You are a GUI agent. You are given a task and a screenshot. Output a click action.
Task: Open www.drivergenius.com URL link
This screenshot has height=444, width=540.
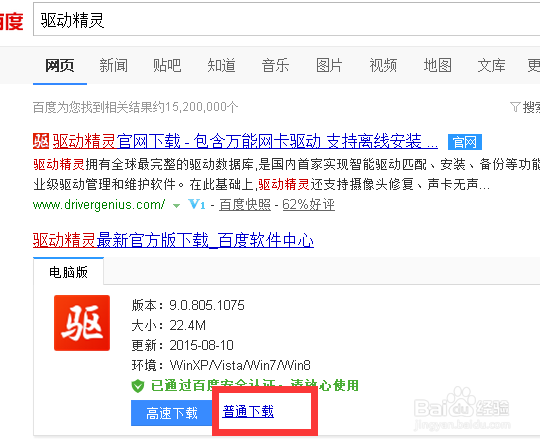[99, 205]
